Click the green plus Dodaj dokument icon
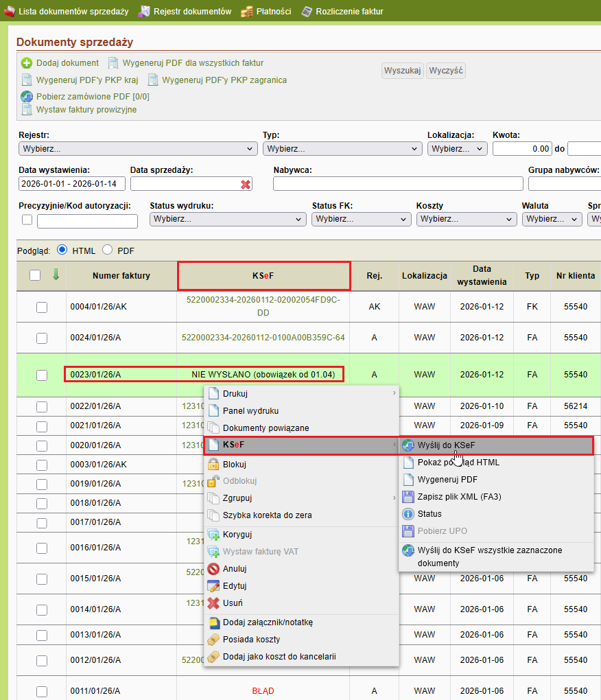The image size is (601, 700). tap(27, 63)
